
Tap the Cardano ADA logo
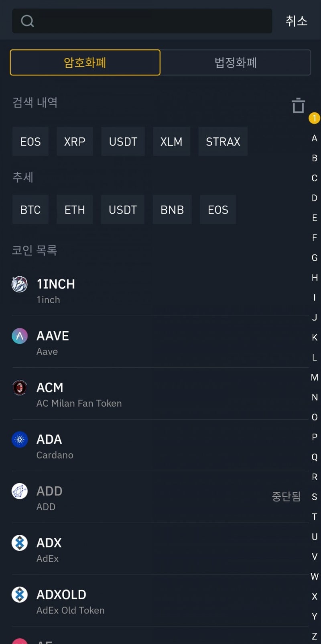point(20,440)
